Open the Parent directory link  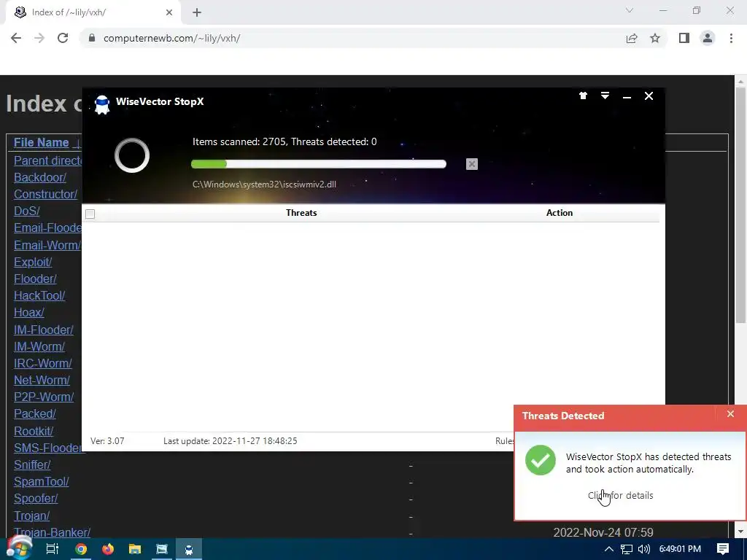47,160
